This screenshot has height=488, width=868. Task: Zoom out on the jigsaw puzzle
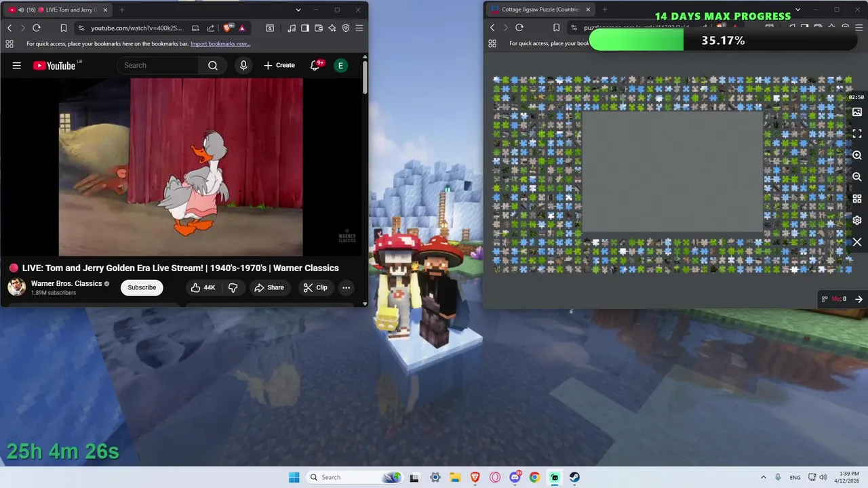[x=857, y=177]
